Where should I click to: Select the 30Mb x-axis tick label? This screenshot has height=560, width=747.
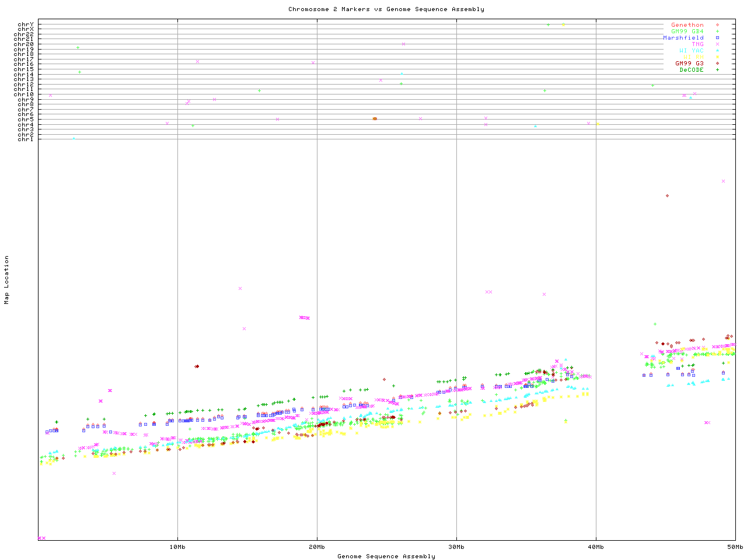(x=456, y=547)
